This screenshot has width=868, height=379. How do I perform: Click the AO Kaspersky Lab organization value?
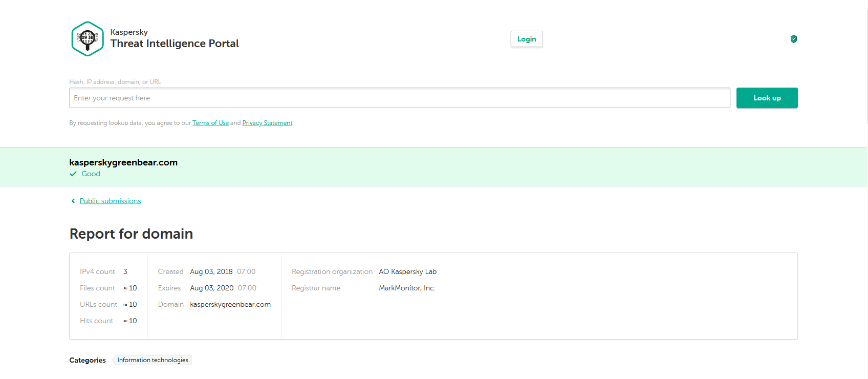(x=408, y=271)
